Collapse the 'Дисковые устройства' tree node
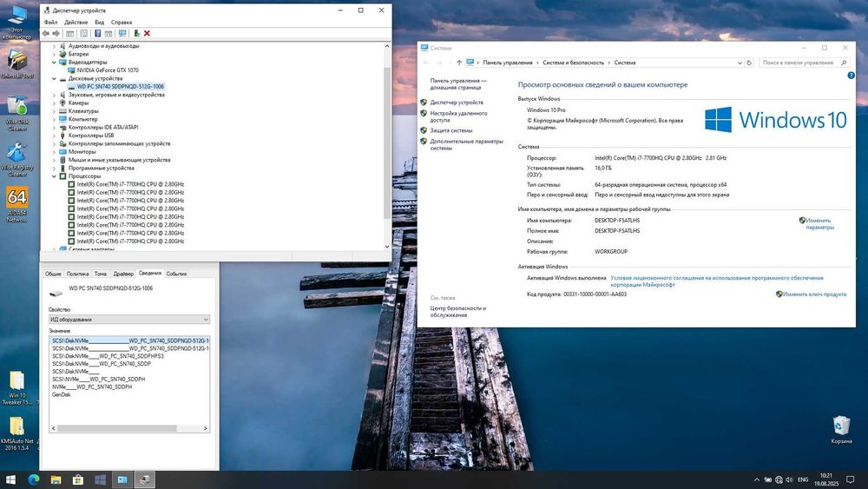Image resolution: width=868 pixels, height=489 pixels. (x=54, y=79)
